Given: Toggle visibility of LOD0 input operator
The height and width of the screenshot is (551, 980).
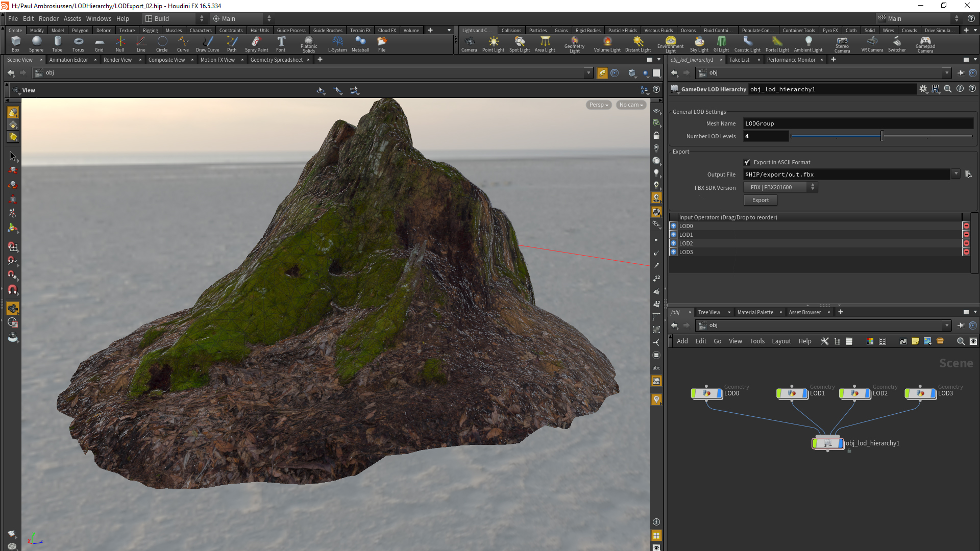Looking at the screenshot, I should click(674, 226).
